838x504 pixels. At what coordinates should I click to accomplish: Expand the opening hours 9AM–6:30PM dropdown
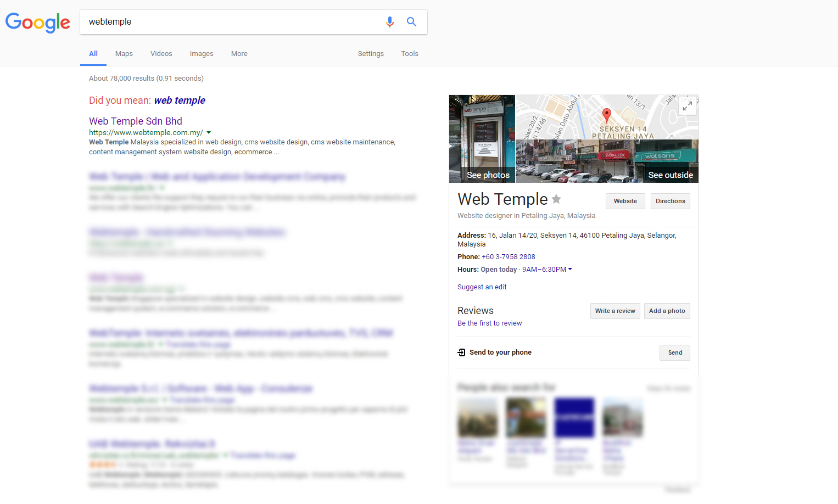[547, 270]
